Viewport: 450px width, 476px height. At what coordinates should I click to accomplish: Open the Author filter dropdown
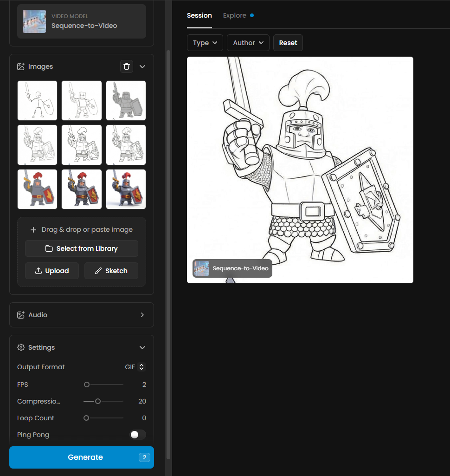248,43
